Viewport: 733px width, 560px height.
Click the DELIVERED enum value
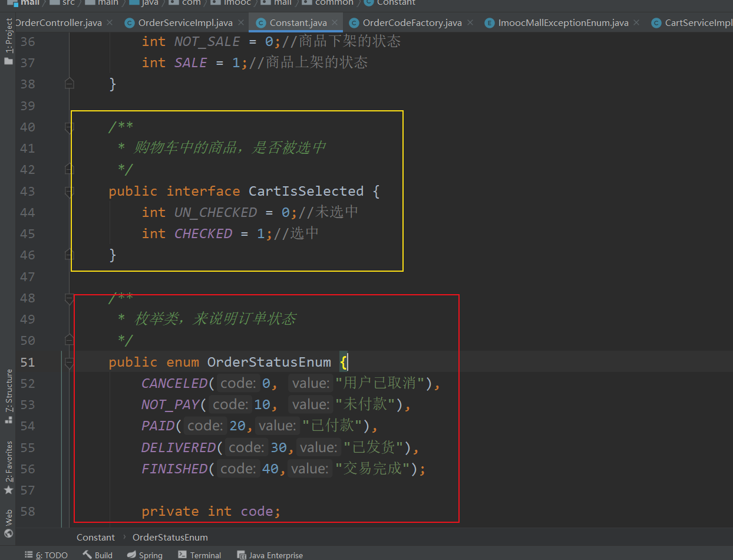pos(179,447)
